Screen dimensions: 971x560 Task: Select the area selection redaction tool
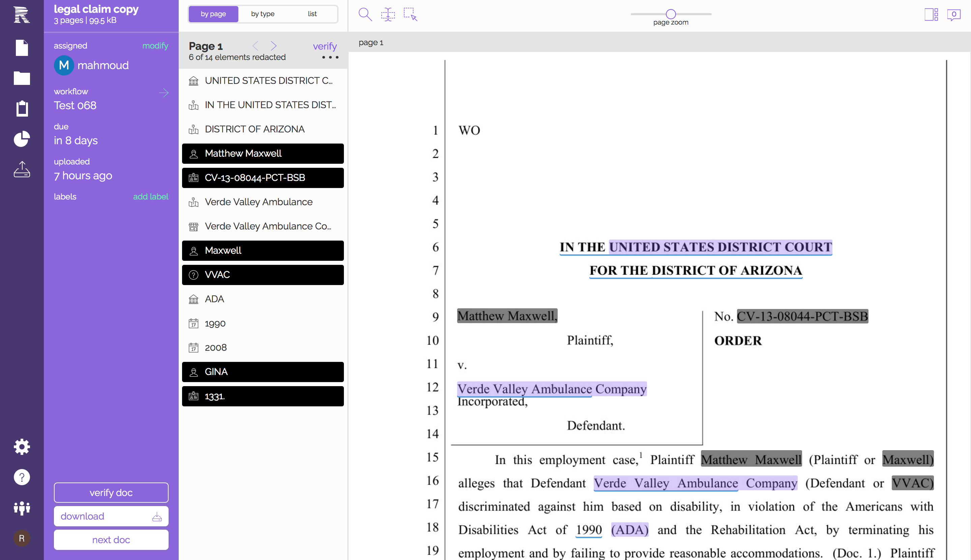410,14
